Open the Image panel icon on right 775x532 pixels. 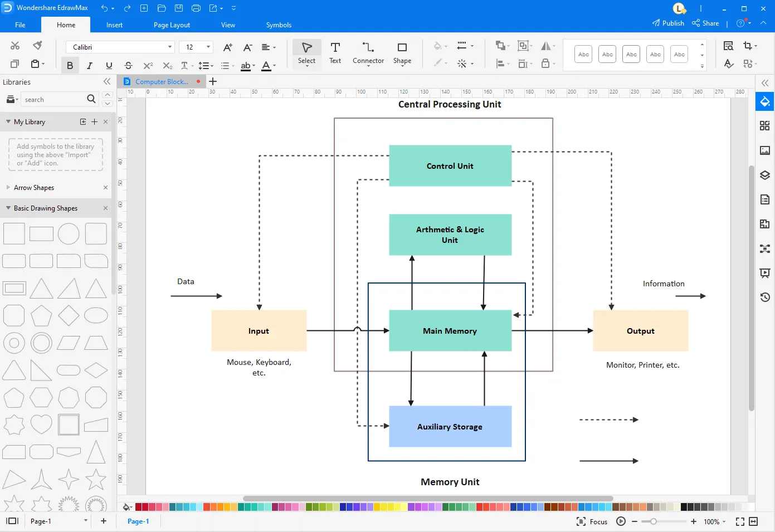point(765,150)
